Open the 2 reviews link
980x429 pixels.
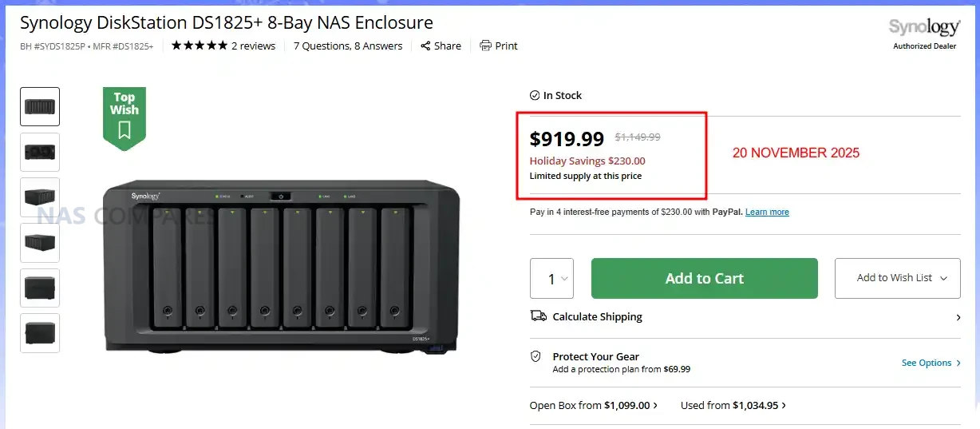point(253,46)
